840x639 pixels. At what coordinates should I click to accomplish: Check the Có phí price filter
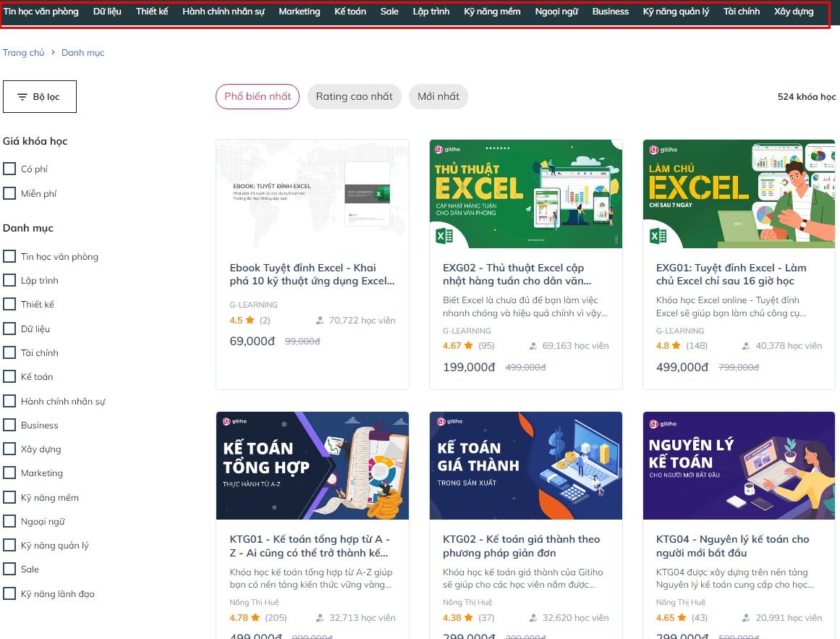pyautogui.click(x=9, y=169)
